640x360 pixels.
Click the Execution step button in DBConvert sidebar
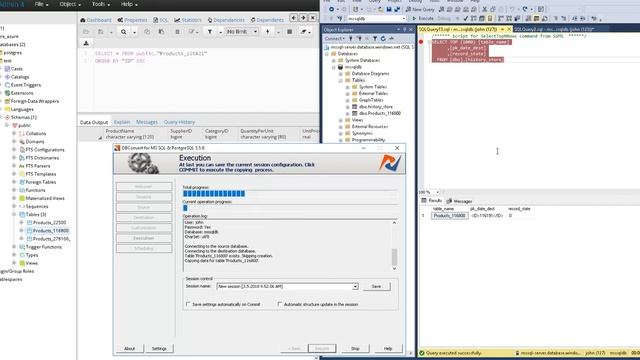[x=144, y=238]
